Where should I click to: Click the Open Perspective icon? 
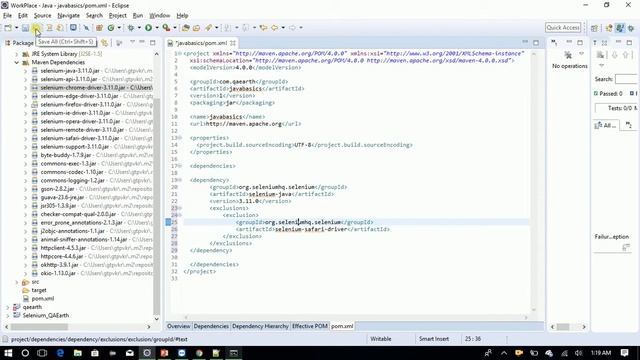point(595,28)
